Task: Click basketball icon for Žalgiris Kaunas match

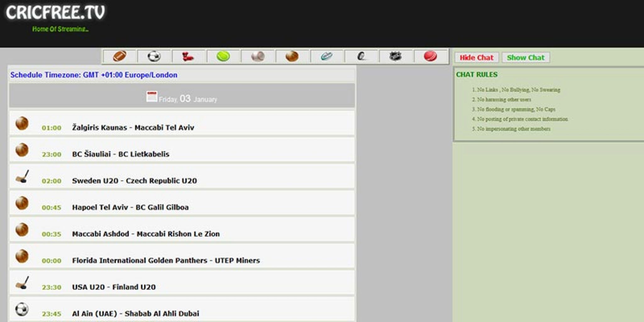Action: [22, 123]
